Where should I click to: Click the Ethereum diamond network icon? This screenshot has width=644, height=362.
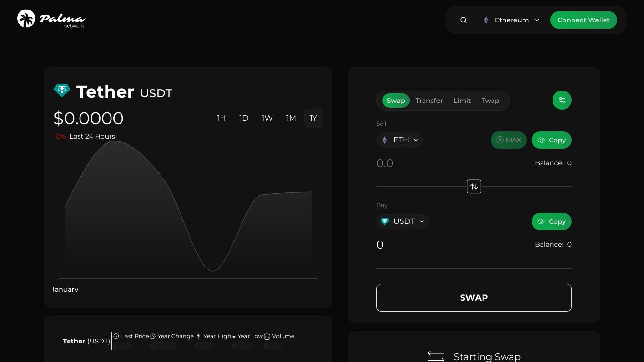[x=486, y=20]
